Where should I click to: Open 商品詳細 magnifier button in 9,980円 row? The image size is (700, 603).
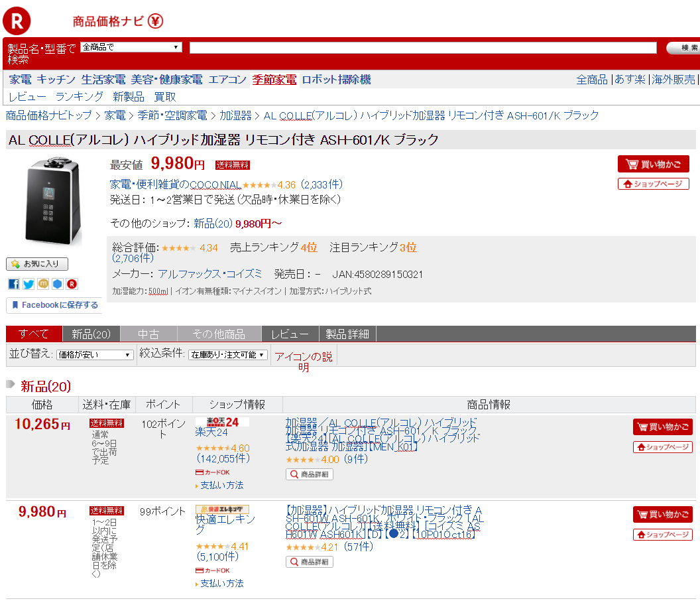point(310,562)
